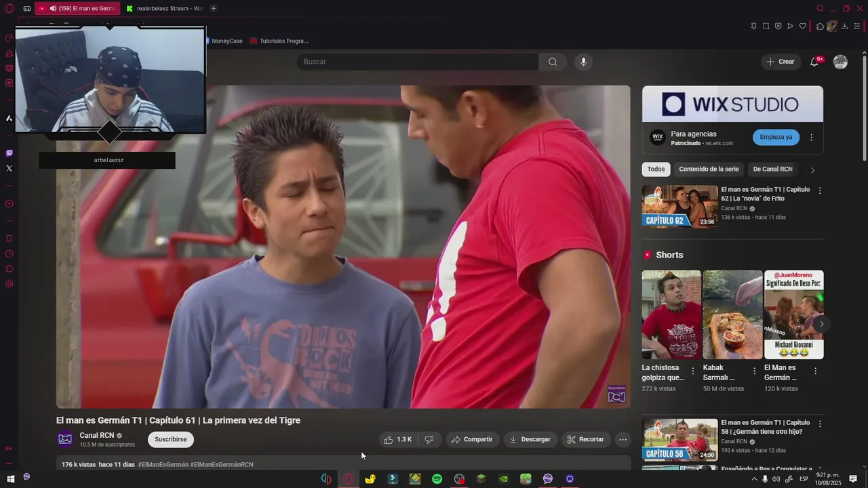Click the Descargar download button
Image resolution: width=868 pixels, height=488 pixels.
[x=530, y=439]
